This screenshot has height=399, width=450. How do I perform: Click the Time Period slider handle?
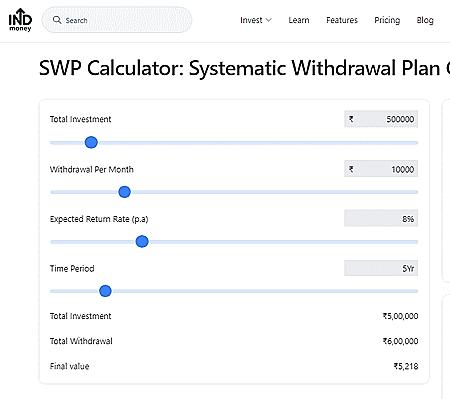(x=105, y=291)
